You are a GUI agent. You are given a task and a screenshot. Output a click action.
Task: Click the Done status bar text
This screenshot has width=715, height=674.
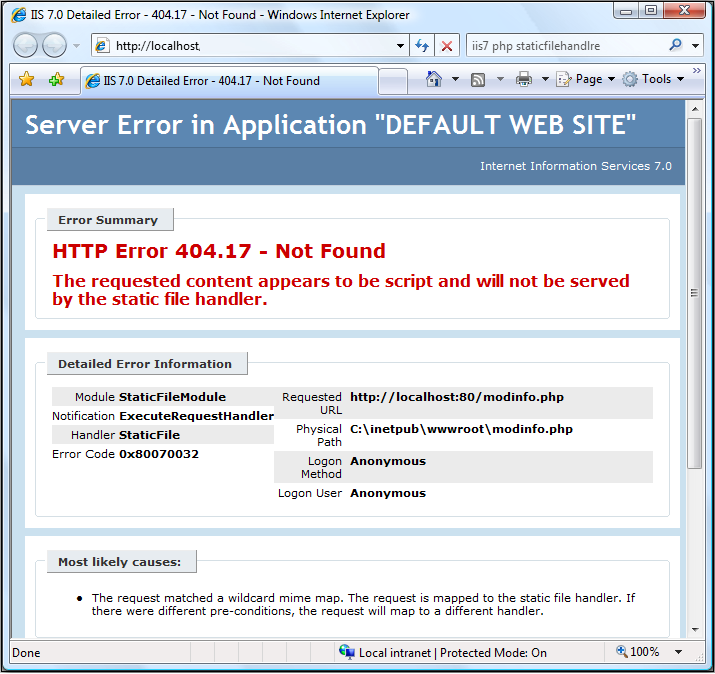coord(26,653)
